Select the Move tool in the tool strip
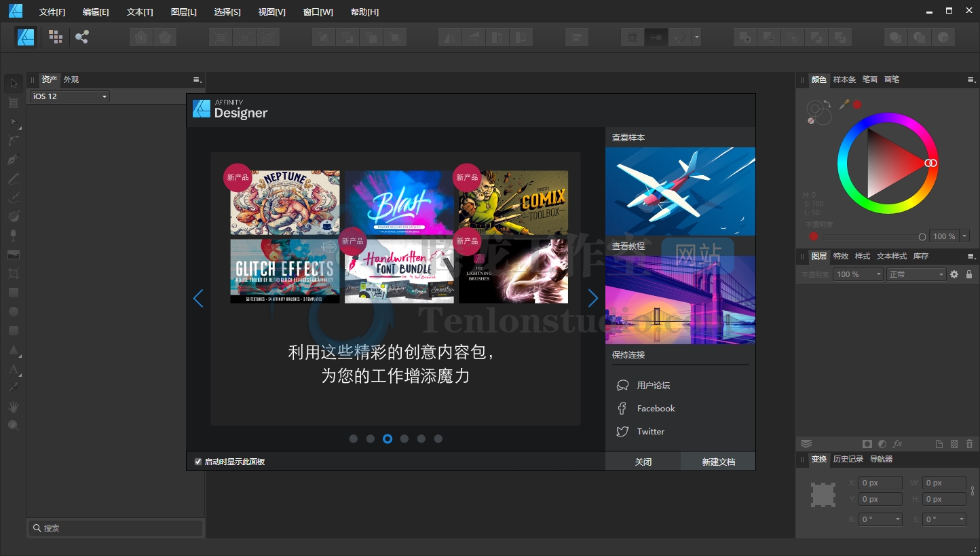This screenshot has height=556, width=980. tap(14, 84)
